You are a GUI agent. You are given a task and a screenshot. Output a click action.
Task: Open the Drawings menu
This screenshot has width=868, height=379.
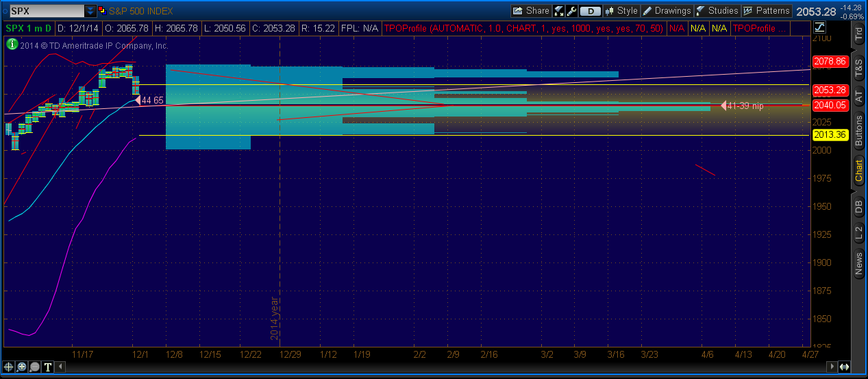pyautogui.click(x=667, y=11)
